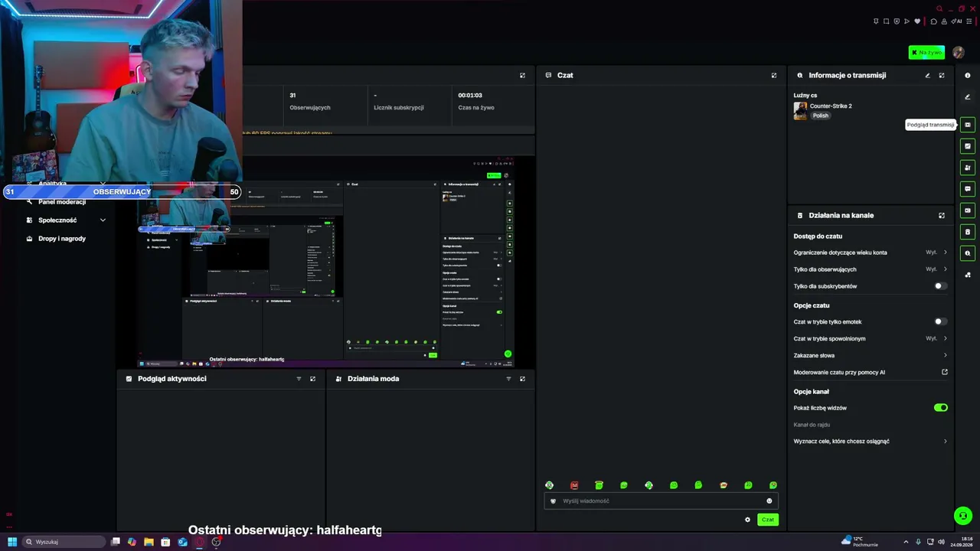
Task: Open Dropy i nagrody in the sidebar
Action: (62, 239)
